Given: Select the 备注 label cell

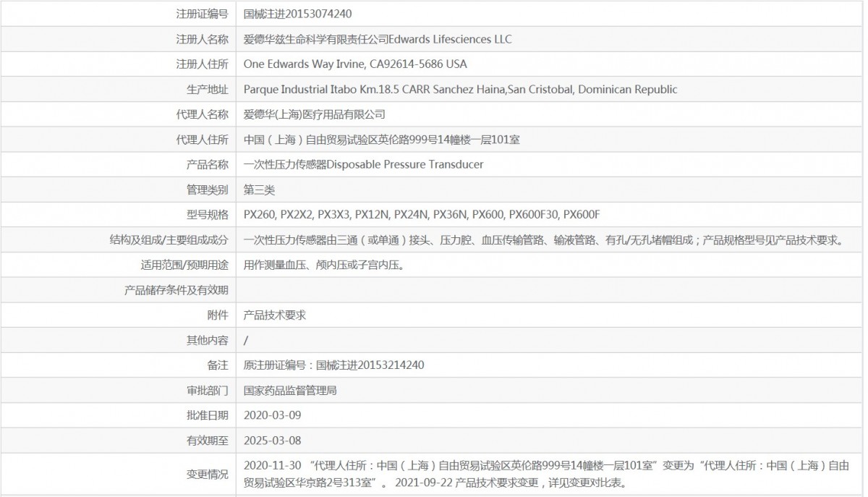Looking at the screenshot, I should tap(218, 365).
